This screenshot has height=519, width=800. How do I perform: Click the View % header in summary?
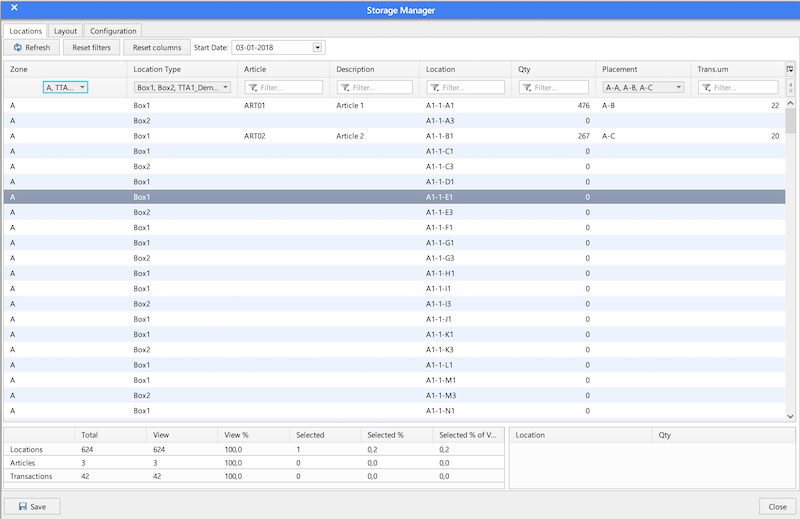pyautogui.click(x=254, y=435)
